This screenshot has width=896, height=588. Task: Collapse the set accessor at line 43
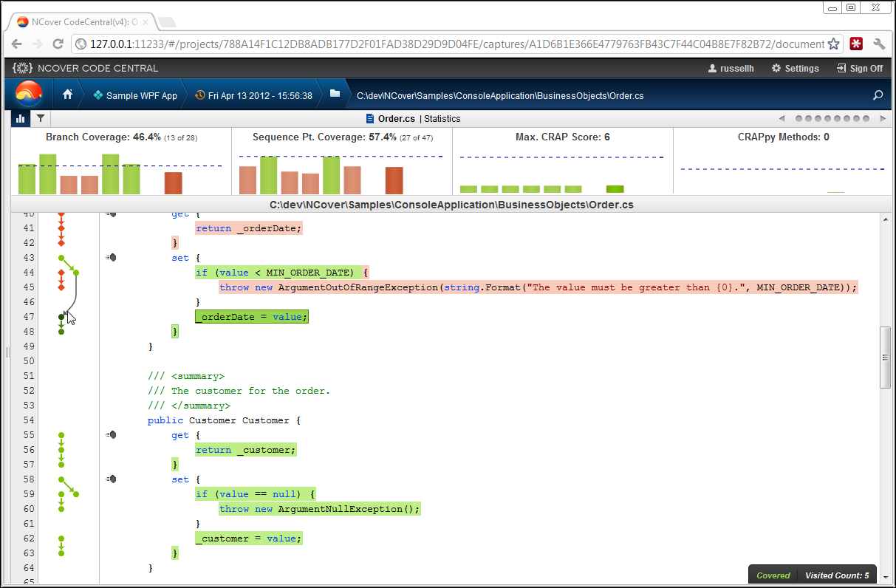(111, 258)
